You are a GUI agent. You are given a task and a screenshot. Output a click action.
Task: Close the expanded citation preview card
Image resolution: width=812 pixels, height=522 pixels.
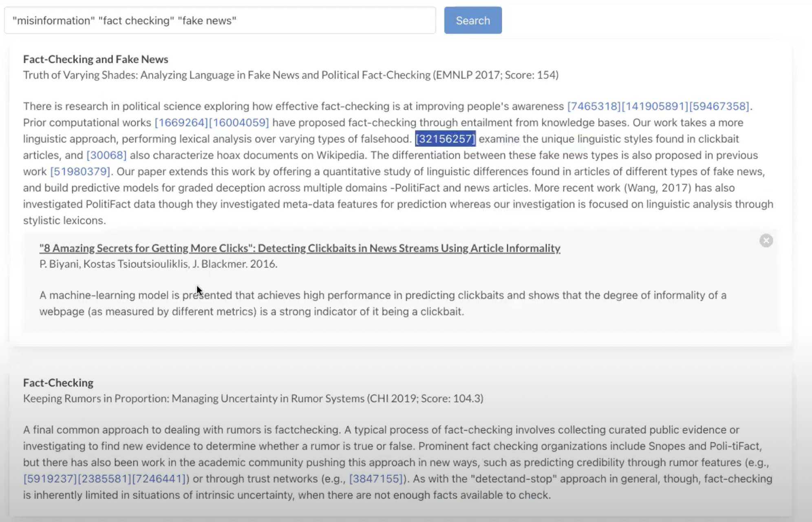(766, 241)
